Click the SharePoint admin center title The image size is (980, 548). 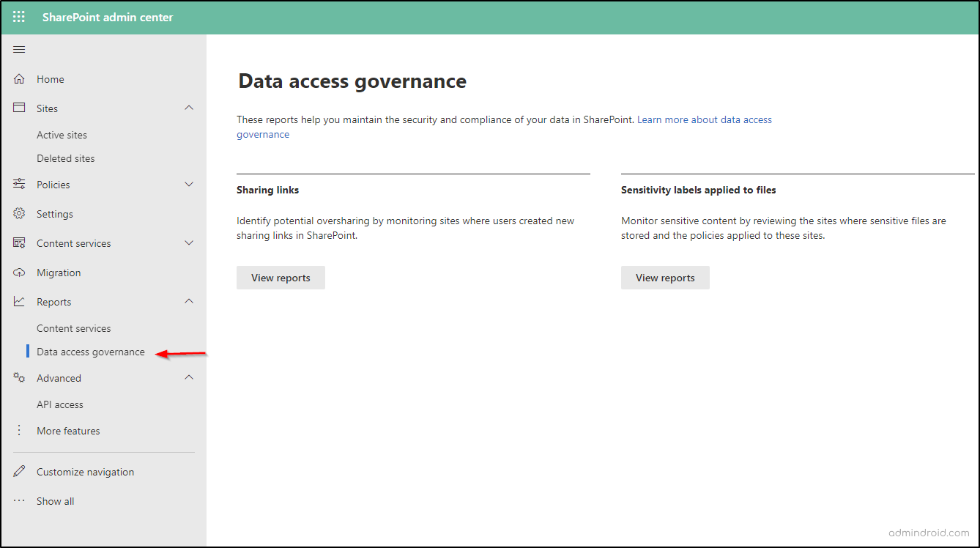(108, 17)
